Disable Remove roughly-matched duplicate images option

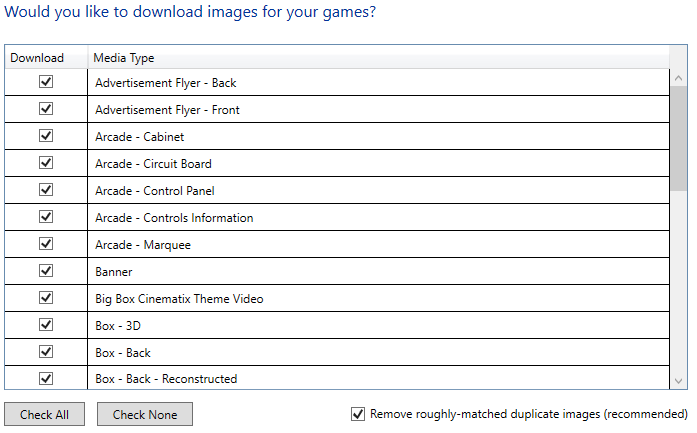click(358, 414)
